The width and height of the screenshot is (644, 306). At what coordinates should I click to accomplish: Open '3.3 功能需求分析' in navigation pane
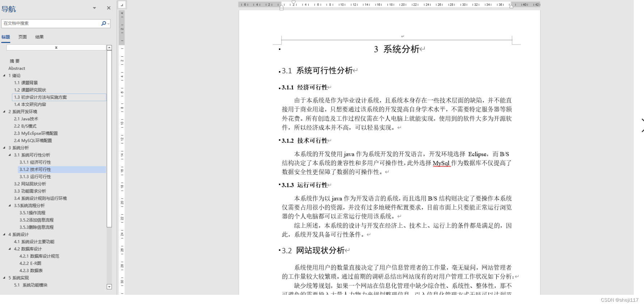coord(30,191)
